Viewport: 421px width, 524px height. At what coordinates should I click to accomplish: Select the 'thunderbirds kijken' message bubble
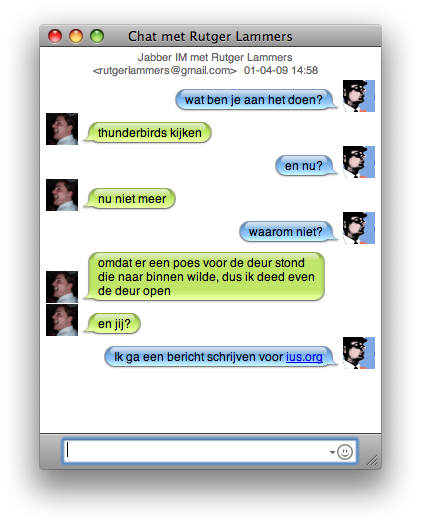(x=147, y=133)
